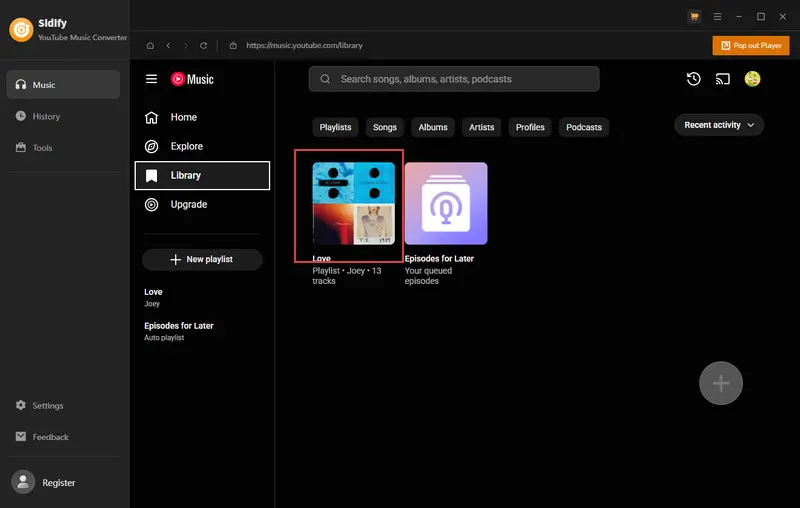
Task: Open the Explore page
Action: click(202, 146)
